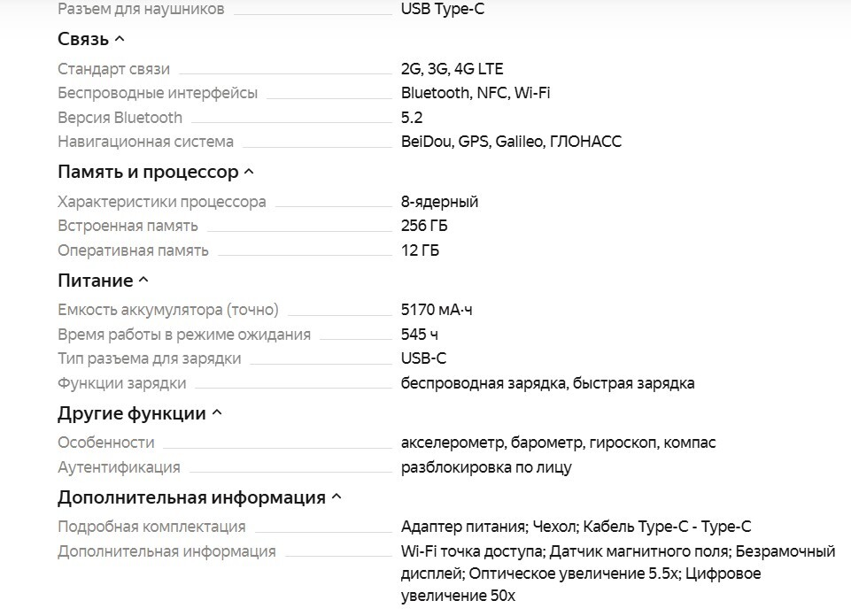
Task: Click the Особенности spec label
Action: pos(105,443)
